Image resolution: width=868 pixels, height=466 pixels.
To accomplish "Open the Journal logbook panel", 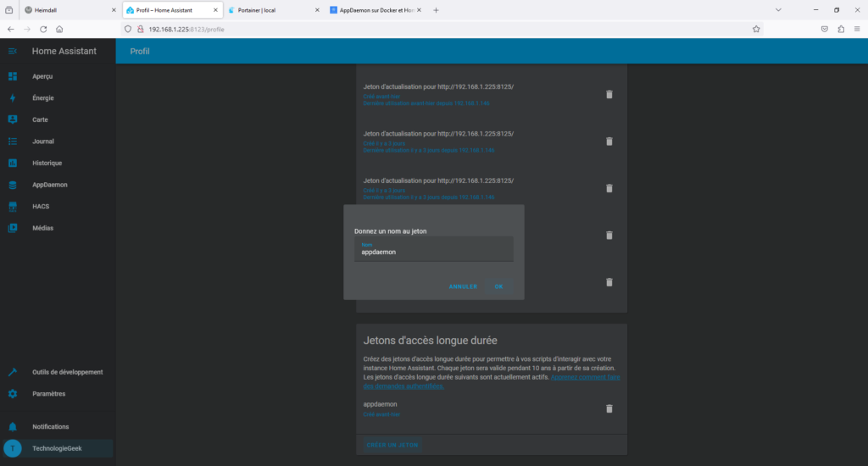I will coord(42,141).
